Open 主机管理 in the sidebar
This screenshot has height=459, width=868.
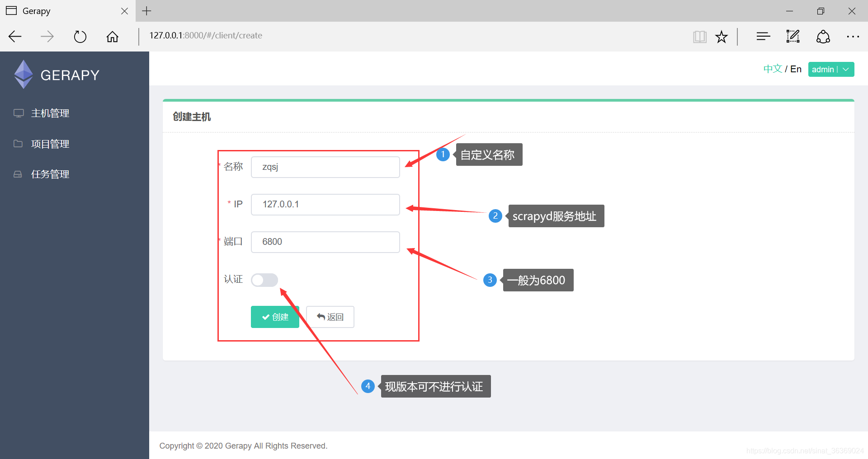[50, 113]
